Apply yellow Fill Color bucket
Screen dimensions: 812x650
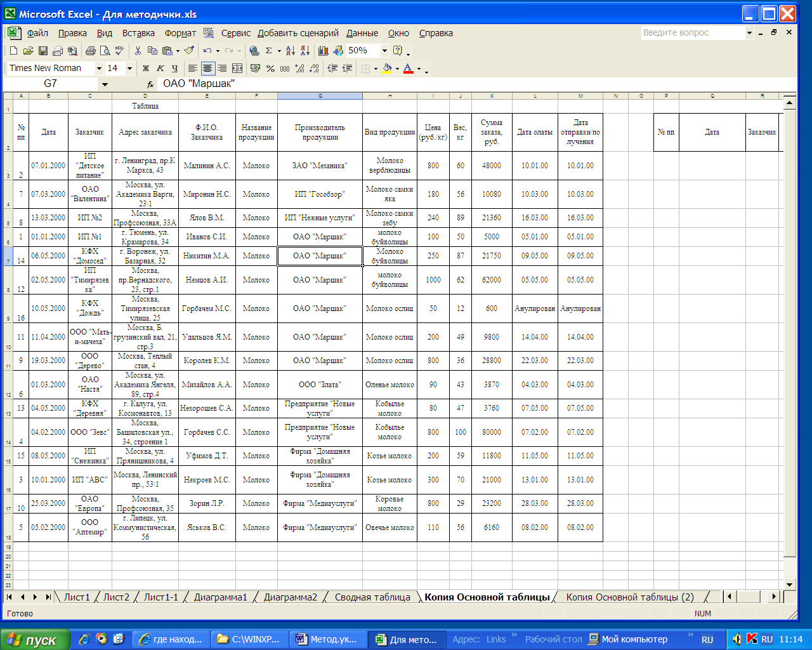click(x=387, y=68)
